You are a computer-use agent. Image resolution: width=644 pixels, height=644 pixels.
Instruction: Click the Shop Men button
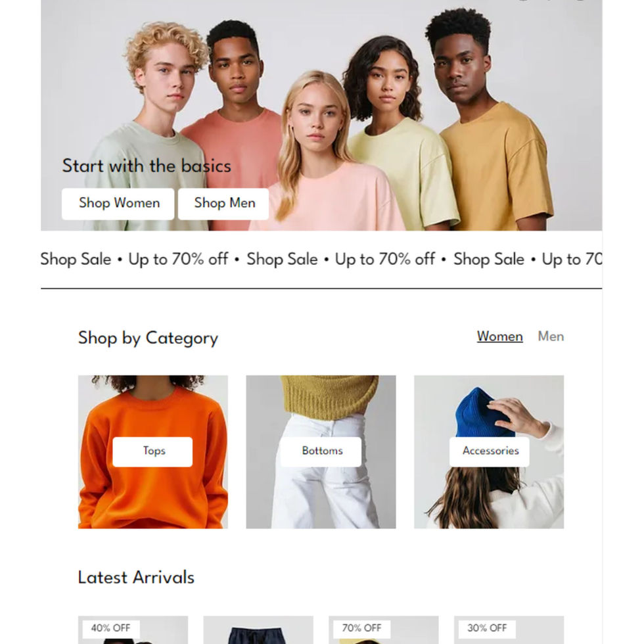point(223,204)
